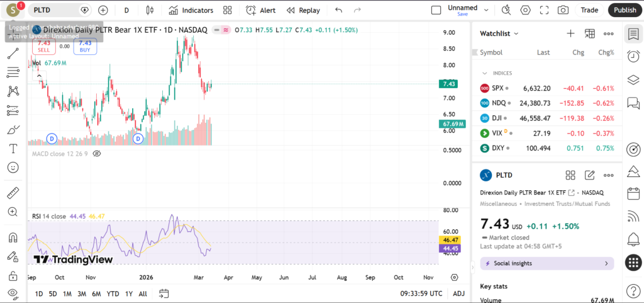Click the Publish button

point(625,10)
